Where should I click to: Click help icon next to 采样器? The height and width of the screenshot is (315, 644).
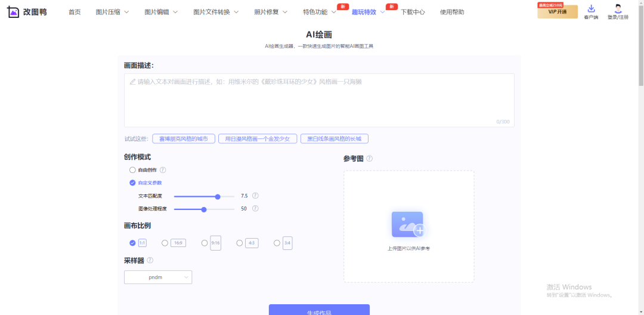pyautogui.click(x=150, y=260)
